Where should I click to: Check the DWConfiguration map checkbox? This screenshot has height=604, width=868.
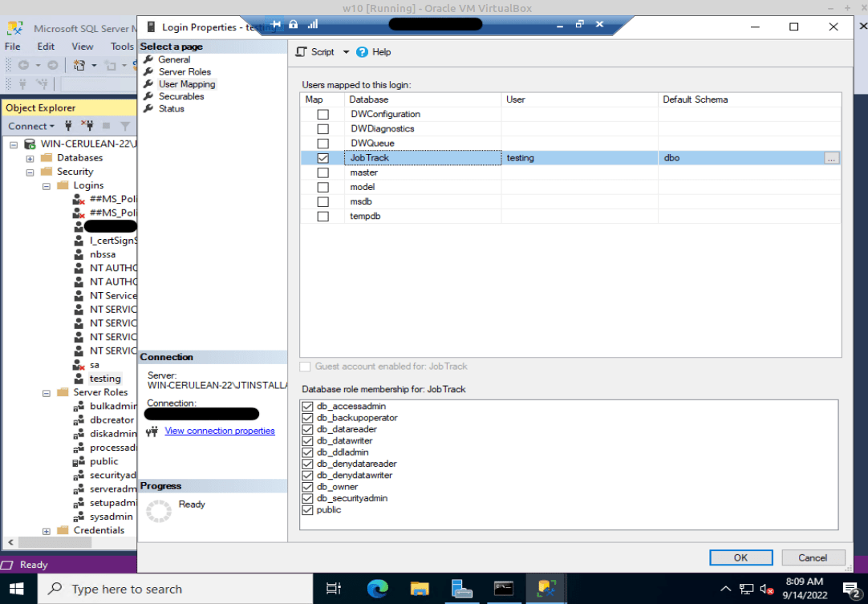pyautogui.click(x=322, y=115)
